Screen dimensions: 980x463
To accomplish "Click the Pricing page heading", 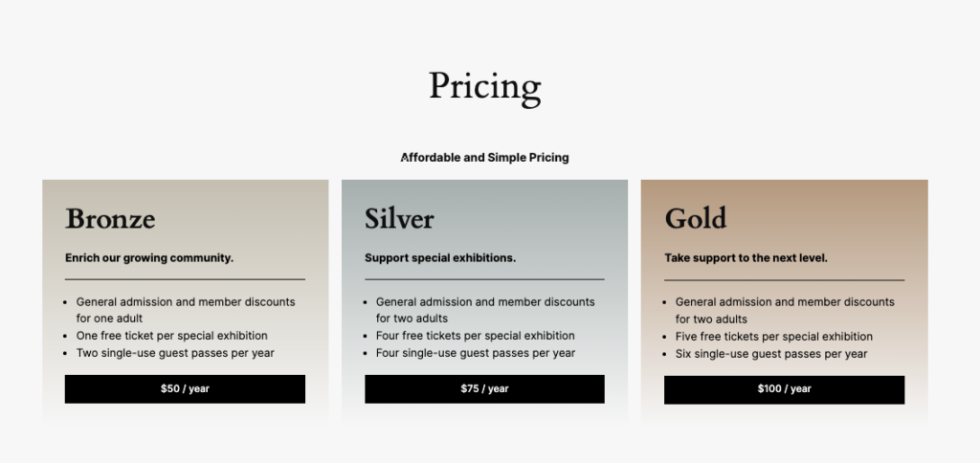I will click(484, 86).
